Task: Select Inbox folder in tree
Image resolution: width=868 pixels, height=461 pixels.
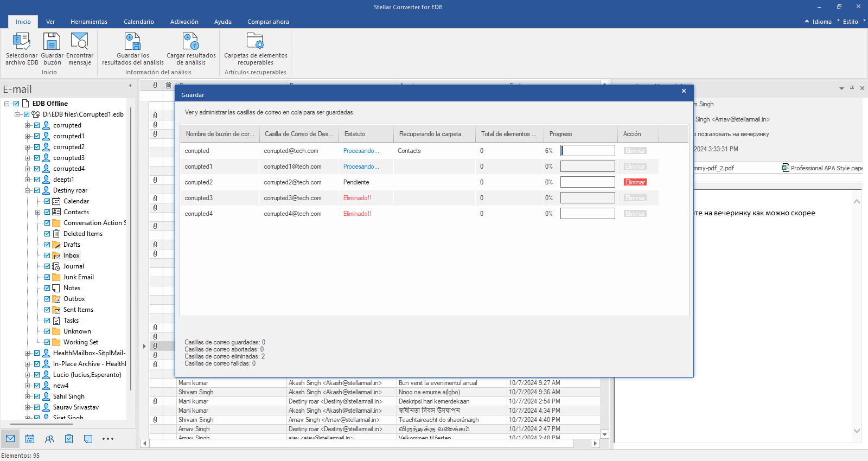Action: point(71,255)
